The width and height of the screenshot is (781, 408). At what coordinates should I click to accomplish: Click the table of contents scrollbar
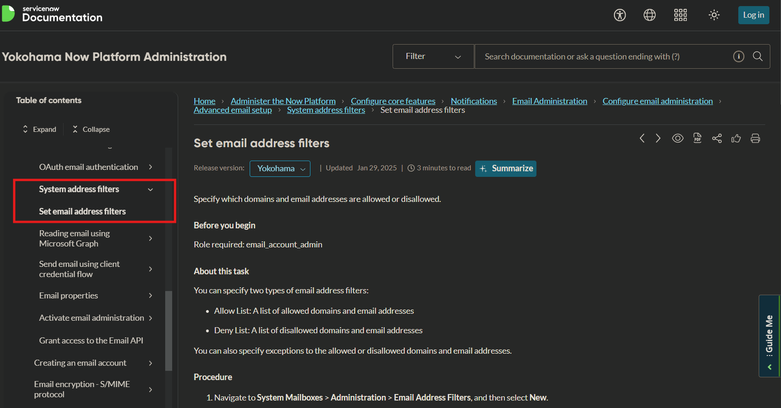(x=168, y=331)
